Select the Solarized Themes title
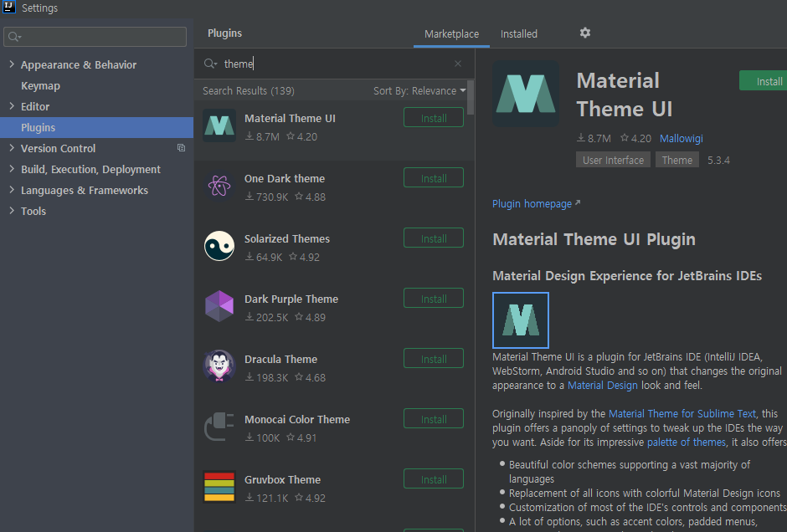 (x=287, y=238)
